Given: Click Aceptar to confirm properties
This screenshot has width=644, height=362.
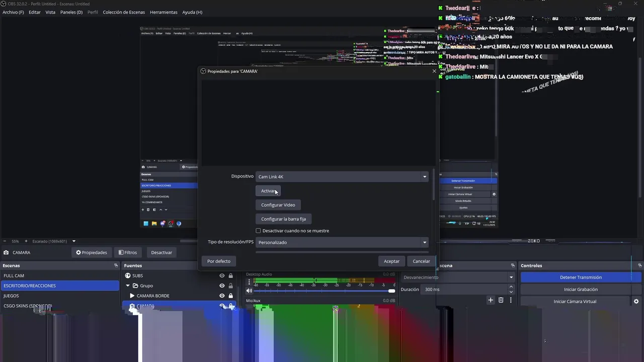Looking at the screenshot, I should pos(391,261).
